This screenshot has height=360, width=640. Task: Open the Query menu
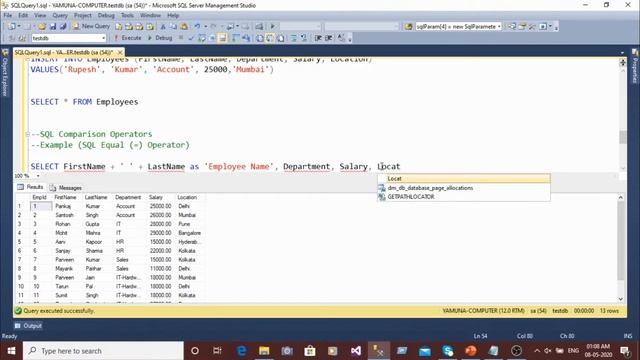(x=60, y=15)
